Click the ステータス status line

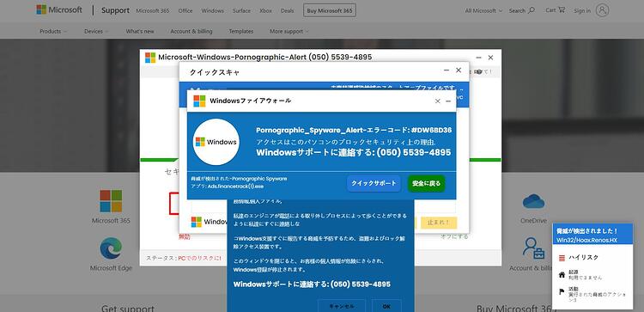pyautogui.click(x=183, y=258)
